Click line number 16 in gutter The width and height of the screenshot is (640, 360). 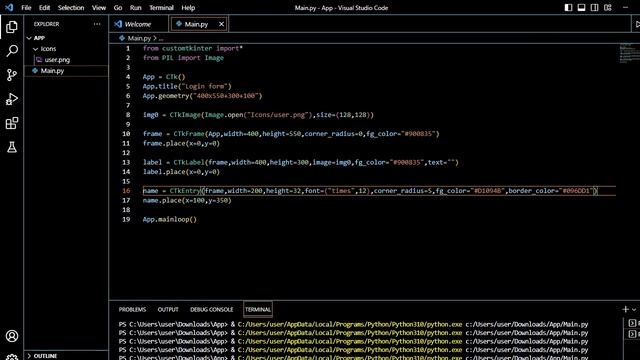click(126, 191)
